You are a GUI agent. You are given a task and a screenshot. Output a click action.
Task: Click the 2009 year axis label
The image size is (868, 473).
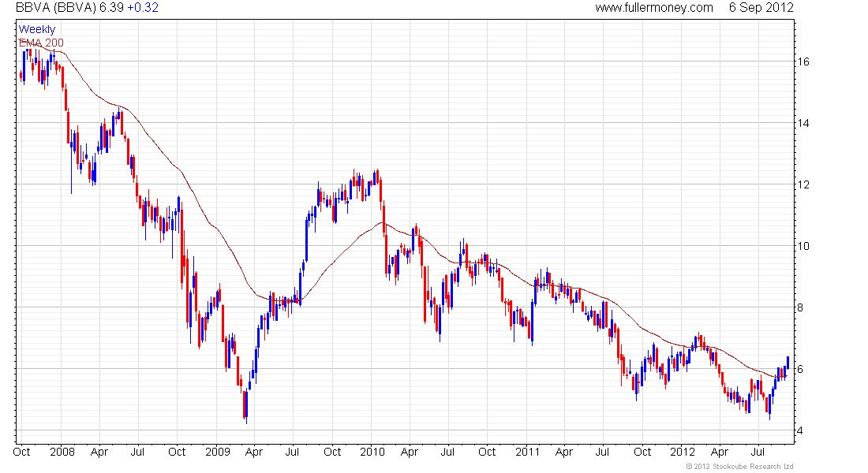(x=218, y=452)
